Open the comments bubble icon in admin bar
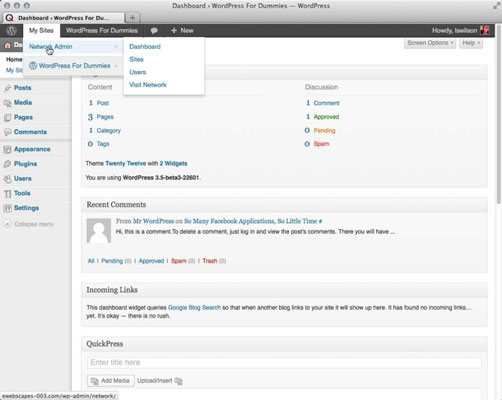 [x=154, y=31]
